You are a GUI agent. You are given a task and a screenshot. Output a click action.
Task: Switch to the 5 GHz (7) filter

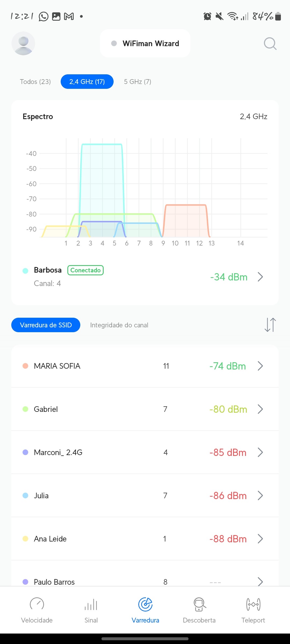(137, 82)
